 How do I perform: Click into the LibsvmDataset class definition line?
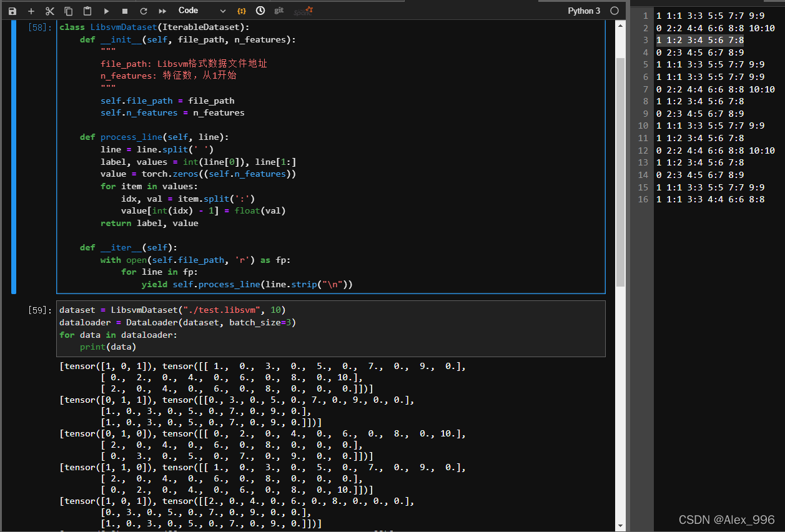tap(154, 27)
